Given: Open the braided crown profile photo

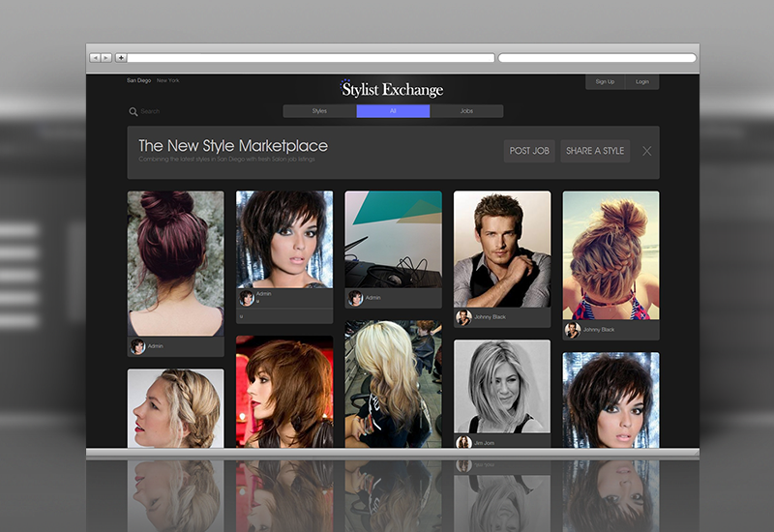Looking at the screenshot, I should coord(176,408).
